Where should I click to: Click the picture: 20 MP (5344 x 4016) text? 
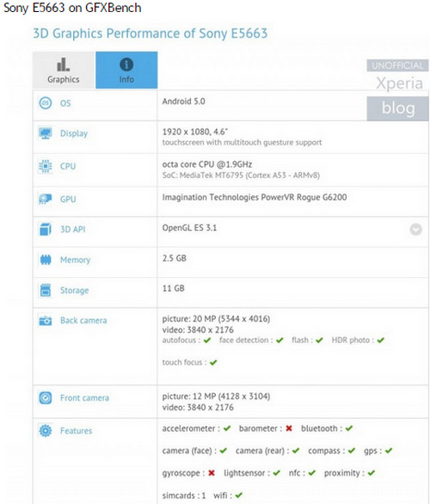216,319
